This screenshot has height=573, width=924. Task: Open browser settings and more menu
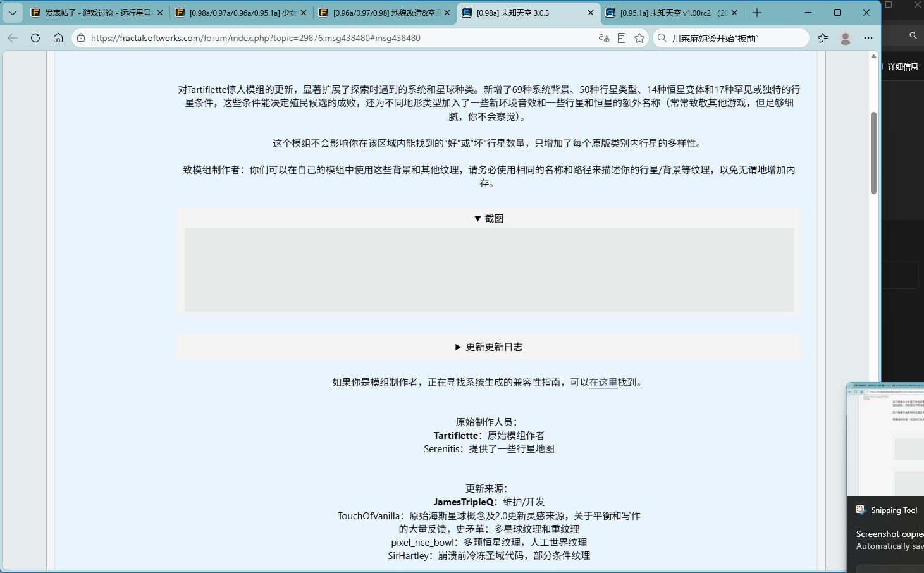point(868,38)
